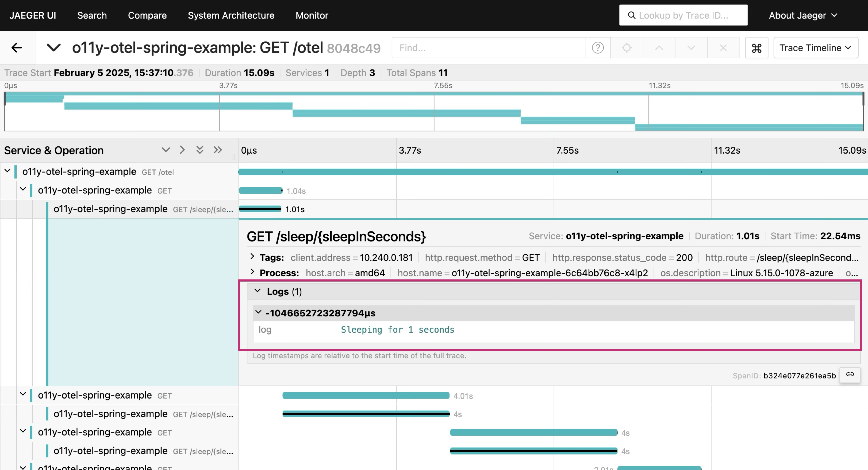Expand the Tags section
The height and width of the screenshot is (470, 868).
[252, 257]
